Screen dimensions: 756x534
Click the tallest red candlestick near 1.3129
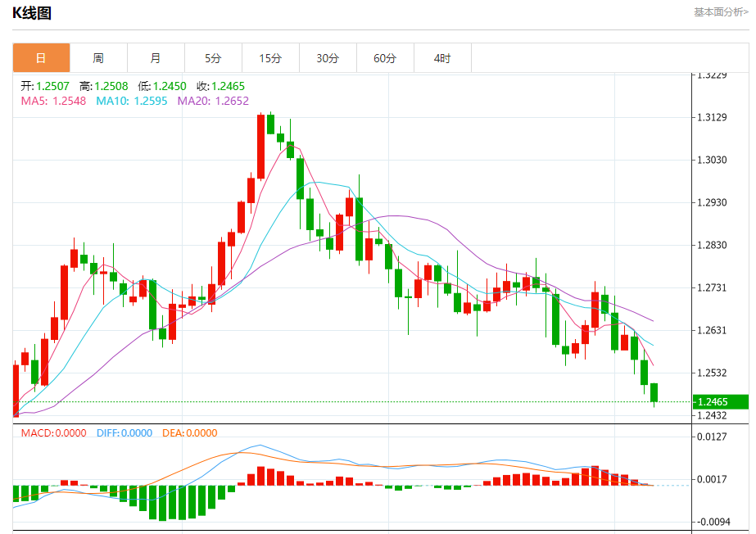[x=260, y=147]
